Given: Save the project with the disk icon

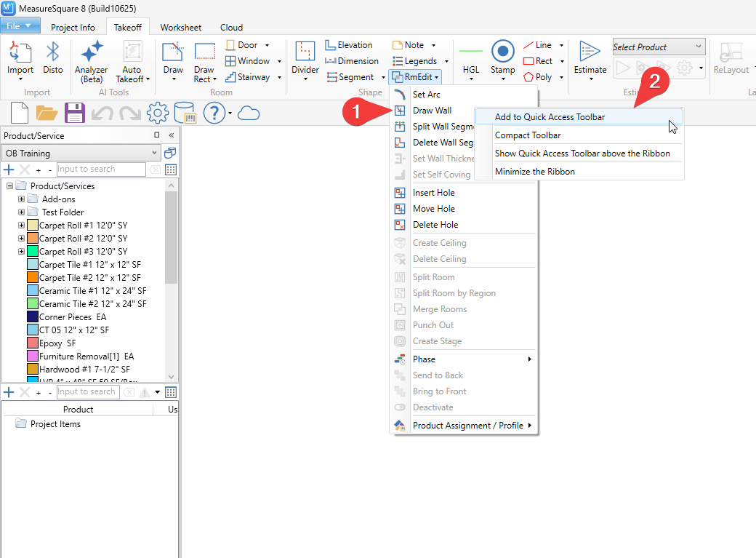Looking at the screenshot, I should 75,113.
